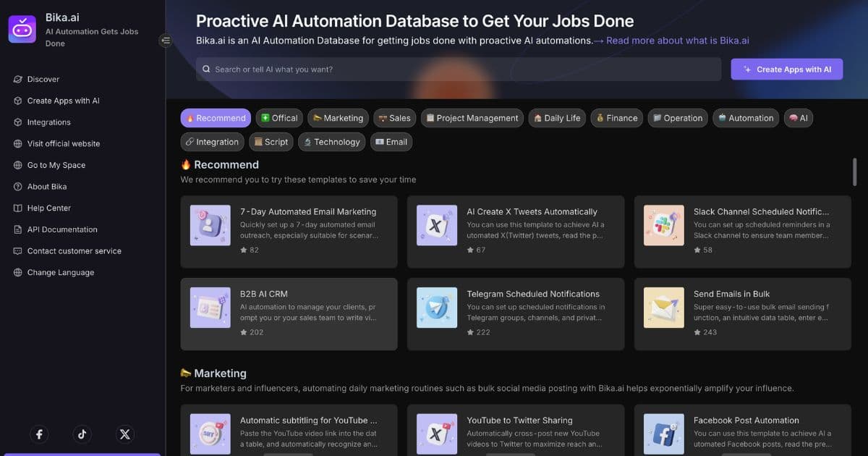Click the Create Apps with AI button
868x456 pixels.
pos(786,69)
